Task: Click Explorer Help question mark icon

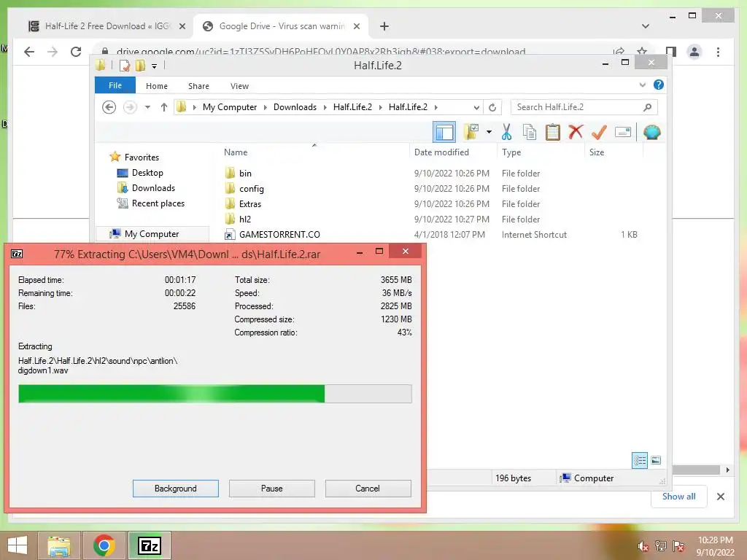Action: point(659,85)
